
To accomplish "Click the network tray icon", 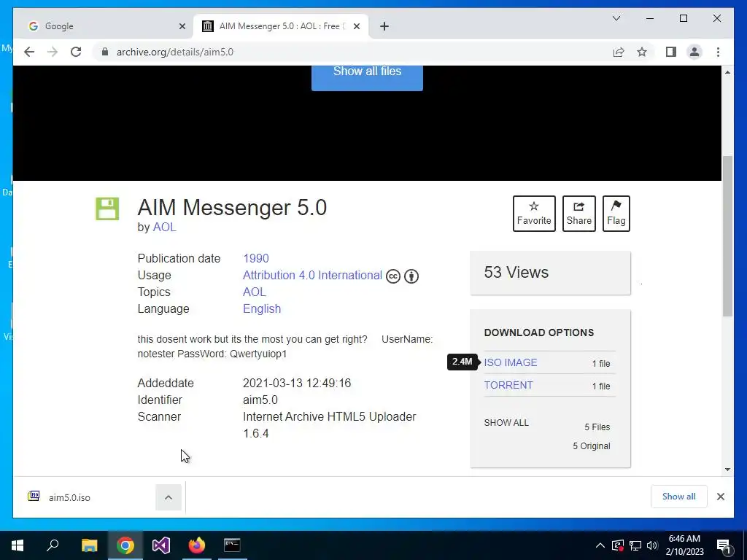I will click(635, 545).
